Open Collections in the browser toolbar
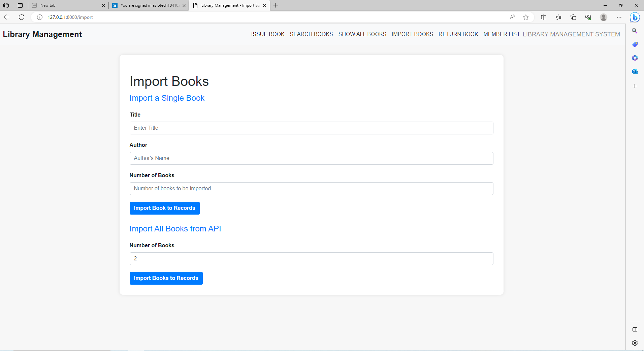Screen dimensions: 644x351 coord(573,17)
